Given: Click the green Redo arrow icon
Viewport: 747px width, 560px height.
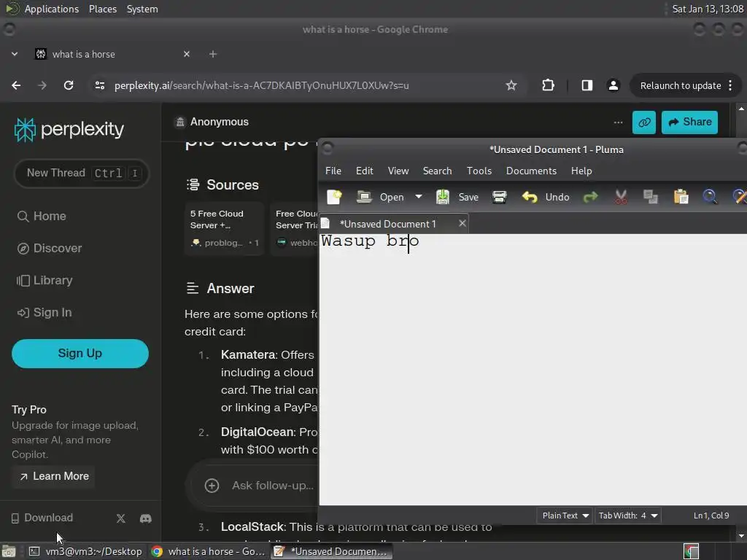Looking at the screenshot, I should click(x=590, y=197).
